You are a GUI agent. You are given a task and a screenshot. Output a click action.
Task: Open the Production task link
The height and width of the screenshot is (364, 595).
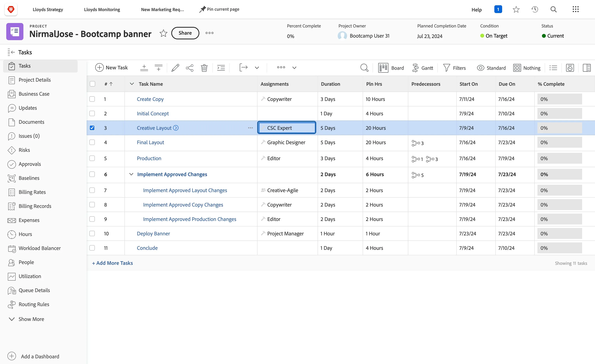point(149,158)
